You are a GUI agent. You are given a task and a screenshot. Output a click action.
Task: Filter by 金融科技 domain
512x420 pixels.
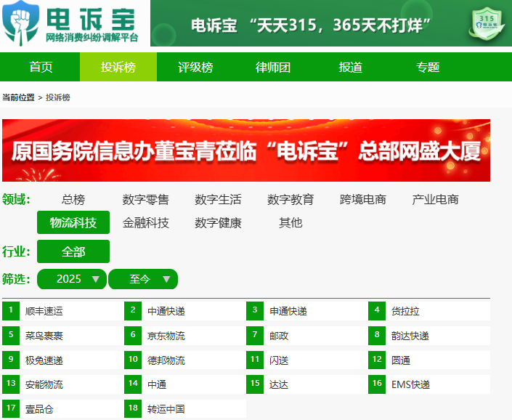[x=146, y=223]
